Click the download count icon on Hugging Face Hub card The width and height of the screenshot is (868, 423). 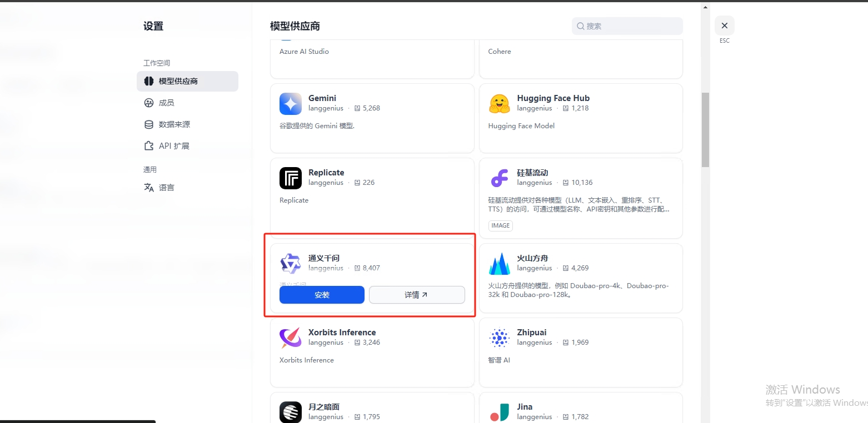click(566, 108)
